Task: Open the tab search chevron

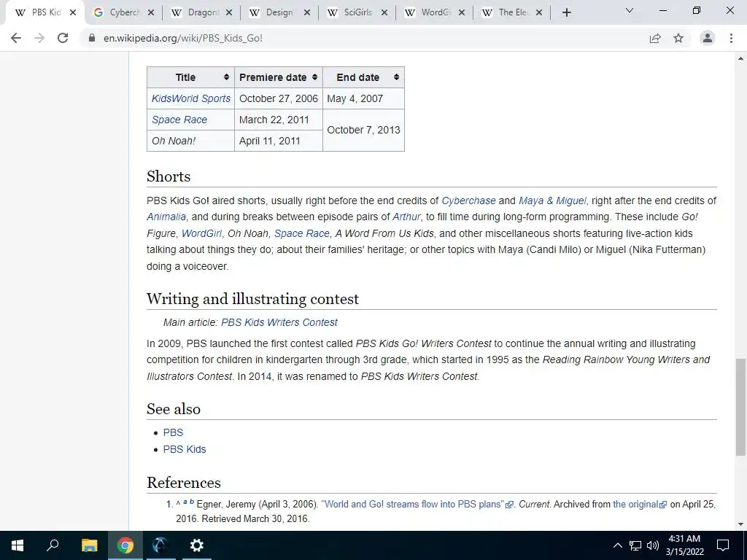Action: tap(630, 10)
